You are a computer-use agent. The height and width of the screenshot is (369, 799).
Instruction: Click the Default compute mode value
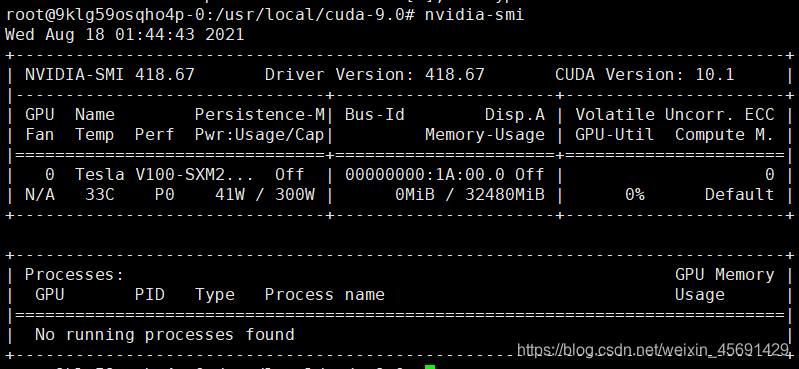(x=739, y=195)
